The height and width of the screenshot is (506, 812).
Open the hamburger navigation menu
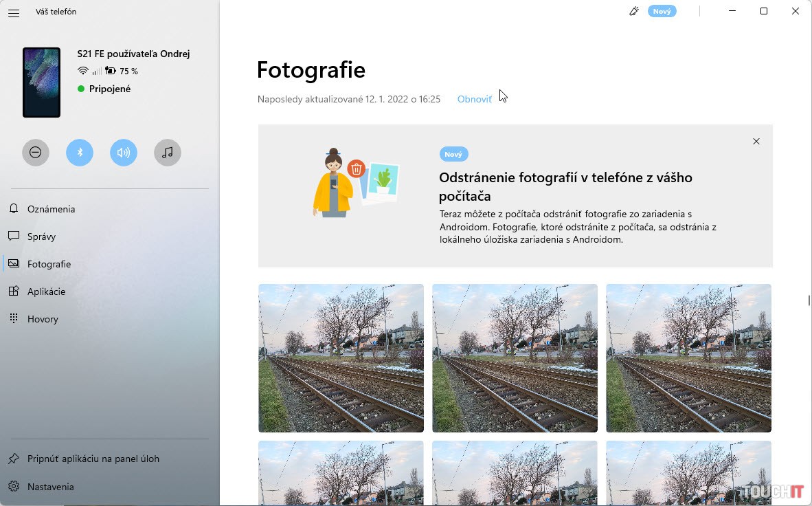[x=14, y=12]
